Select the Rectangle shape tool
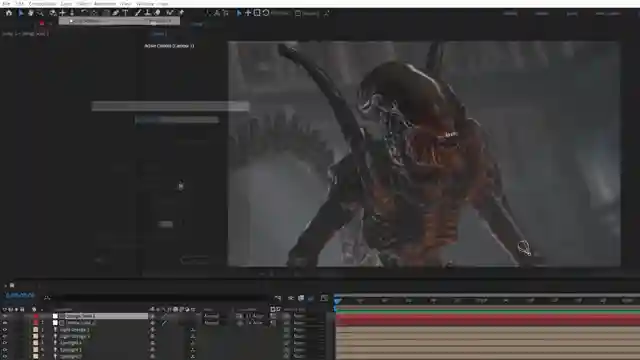Viewport: 640px width, 360px height. pyautogui.click(x=106, y=13)
